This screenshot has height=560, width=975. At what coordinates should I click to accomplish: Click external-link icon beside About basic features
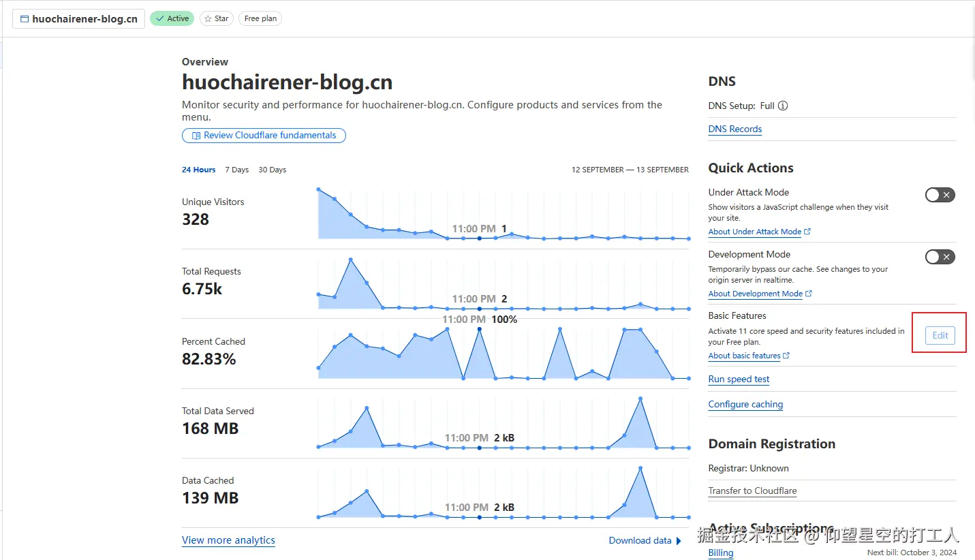(786, 356)
